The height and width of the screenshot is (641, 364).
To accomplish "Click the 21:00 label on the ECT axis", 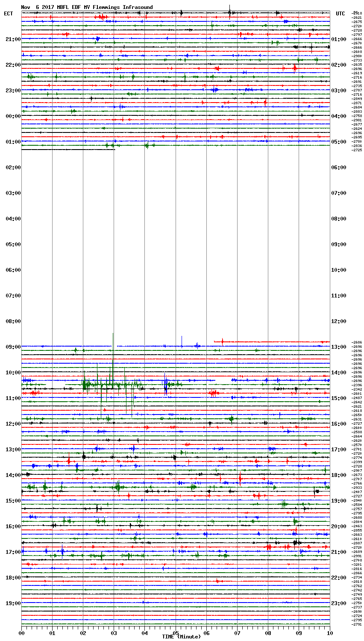I will (13, 39).
